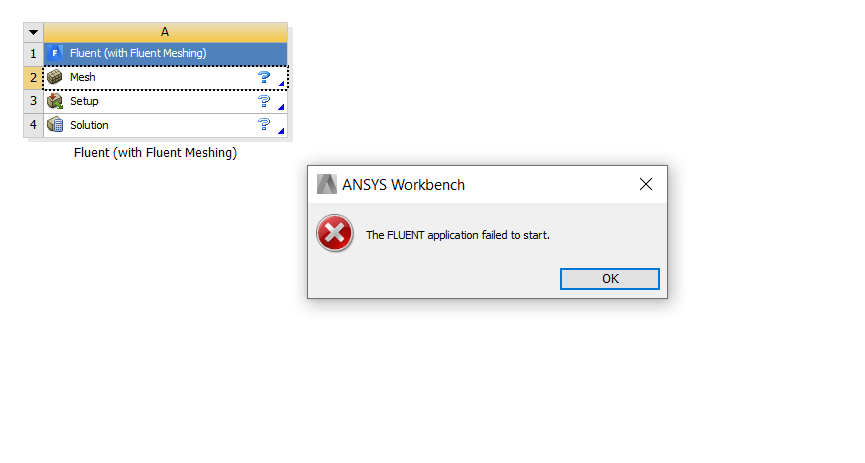Screen dimensions: 865x463
Task: Click the red error icon in dialog
Action: 334,233
